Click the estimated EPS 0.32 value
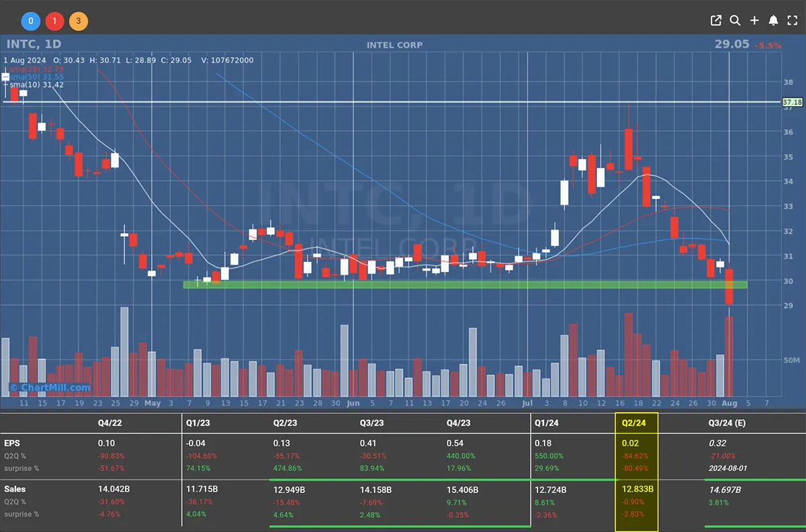806x532 pixels. pos(717,444)
